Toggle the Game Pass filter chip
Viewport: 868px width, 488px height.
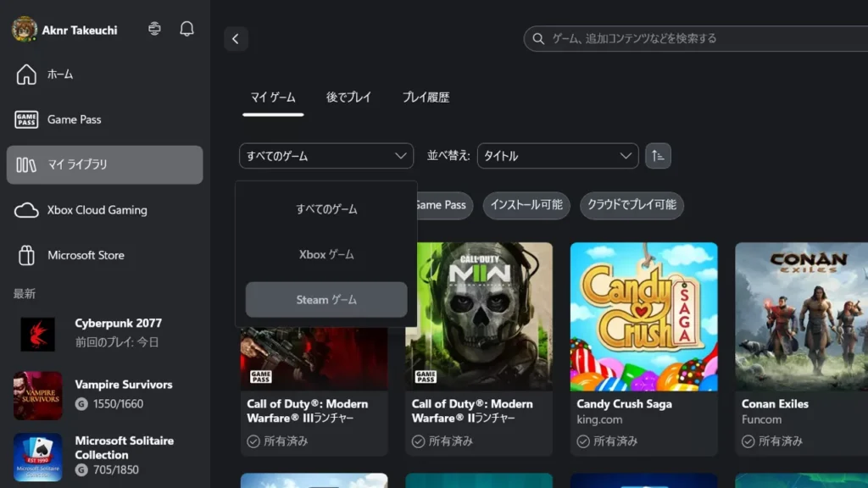pos(444,205)
